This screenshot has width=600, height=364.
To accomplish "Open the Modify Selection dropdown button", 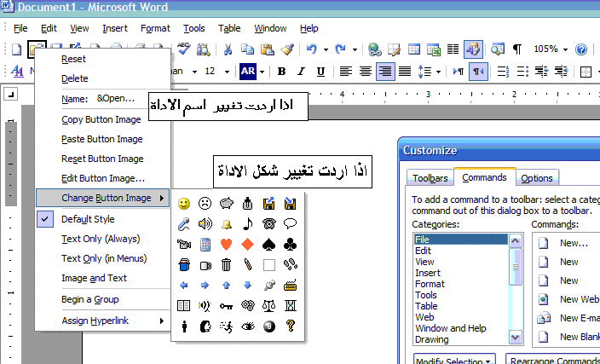I will coord(454,360).
